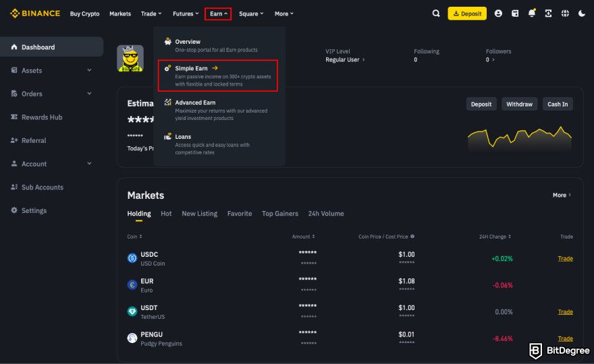Toggle dark mode moon icon
This screenshot has width=594, height=364.
(581, 13)
